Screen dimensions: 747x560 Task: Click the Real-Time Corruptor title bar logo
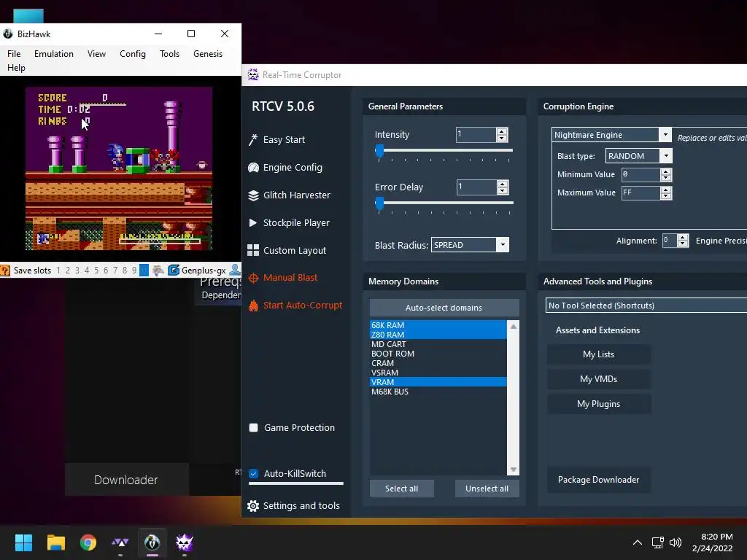tap(253, 74)
